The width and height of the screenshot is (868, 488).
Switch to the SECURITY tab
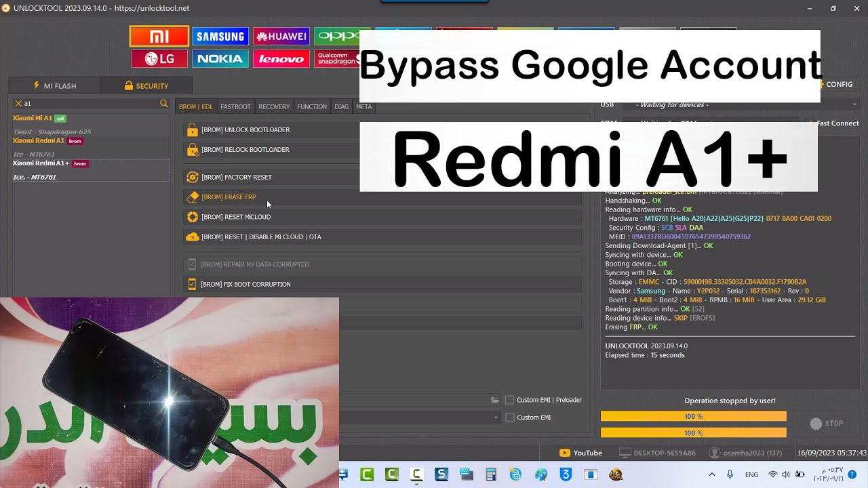pos(146,85)
